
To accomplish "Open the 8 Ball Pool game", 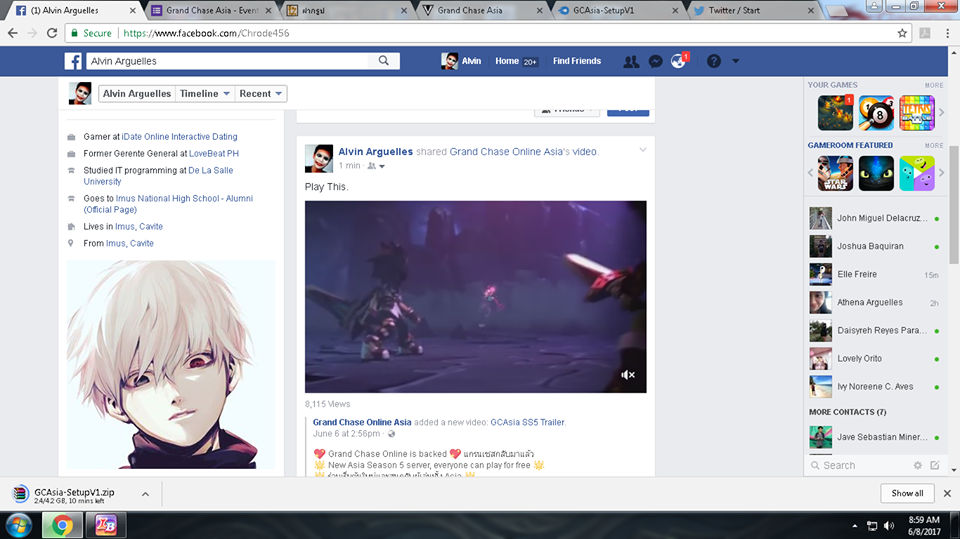I will pos(876,113).
